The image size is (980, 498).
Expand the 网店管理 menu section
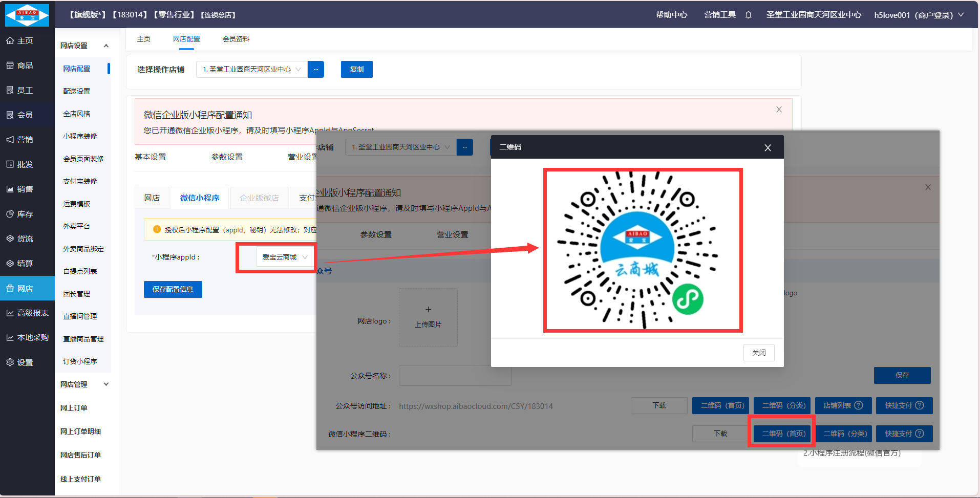point(106,384)
